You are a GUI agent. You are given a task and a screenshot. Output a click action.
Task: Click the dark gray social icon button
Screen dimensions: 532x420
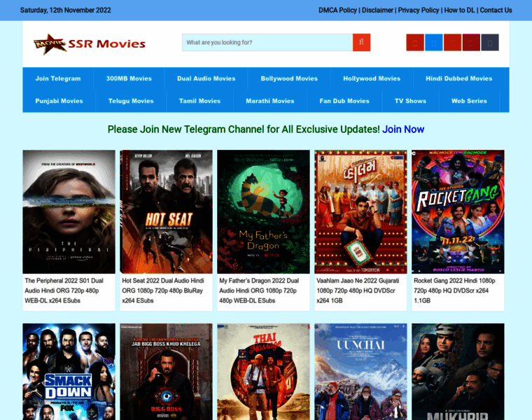tap(490, 43)
